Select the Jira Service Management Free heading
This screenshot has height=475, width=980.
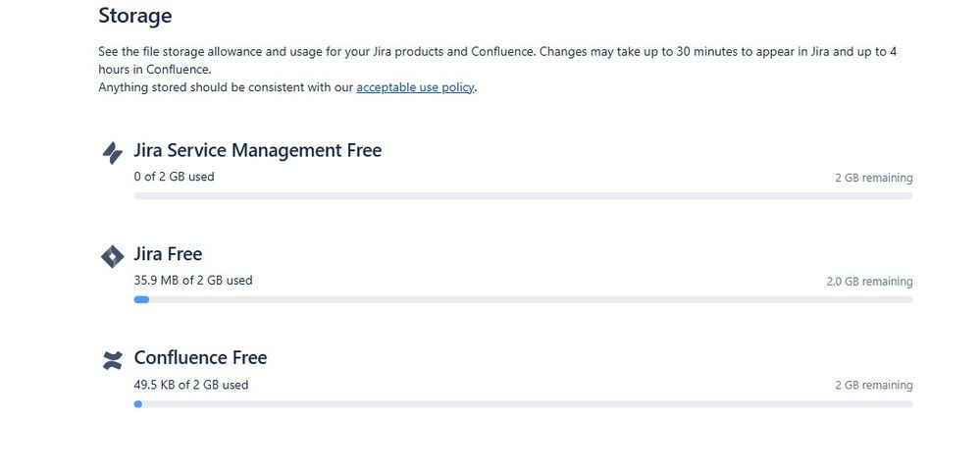click(x=257, y=150)
